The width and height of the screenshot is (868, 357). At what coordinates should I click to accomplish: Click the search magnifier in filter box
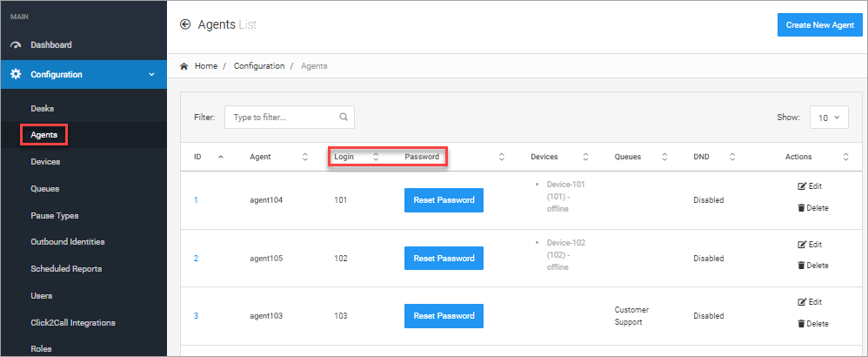344,118
